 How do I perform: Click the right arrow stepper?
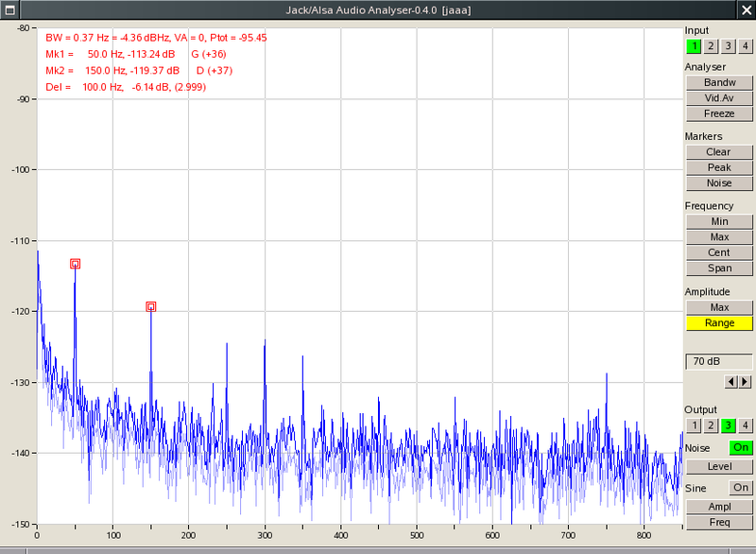746,382
